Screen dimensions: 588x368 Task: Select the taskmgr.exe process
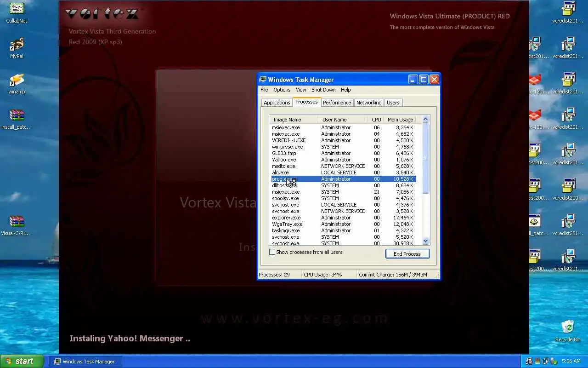[x=343, y=230]
